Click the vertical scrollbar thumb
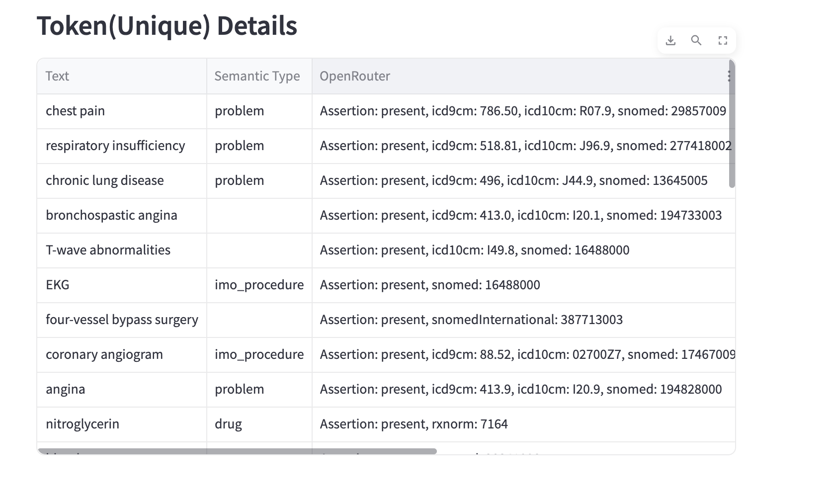 coord(732,124)
